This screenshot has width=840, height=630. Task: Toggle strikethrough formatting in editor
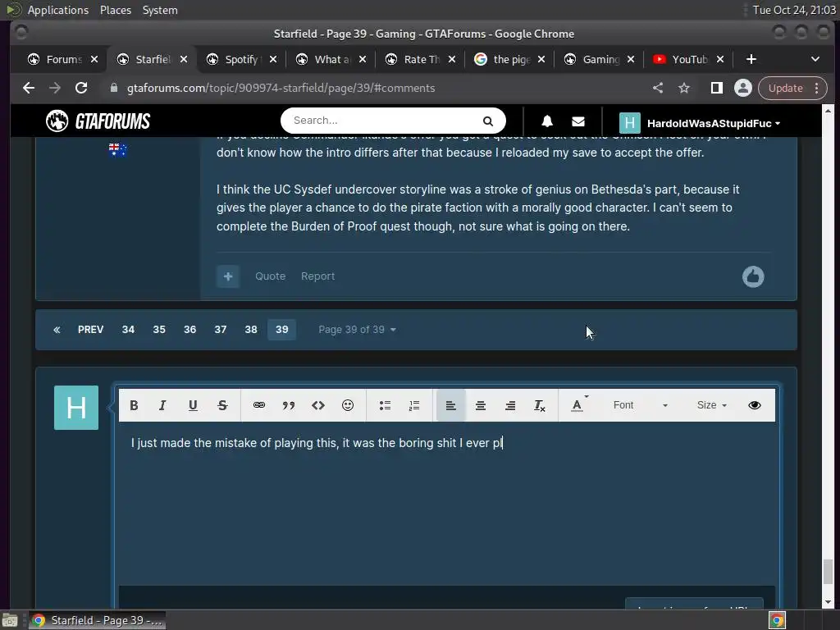pos(222,405)
